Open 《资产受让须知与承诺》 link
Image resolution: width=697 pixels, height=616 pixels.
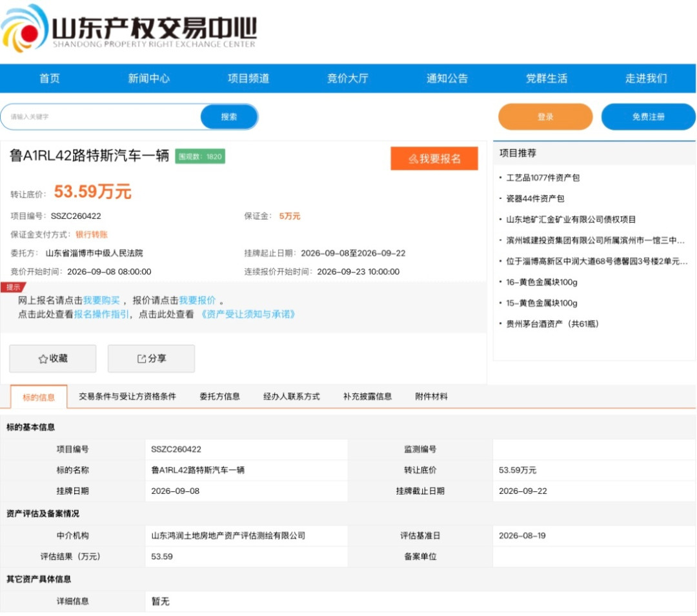248,314
